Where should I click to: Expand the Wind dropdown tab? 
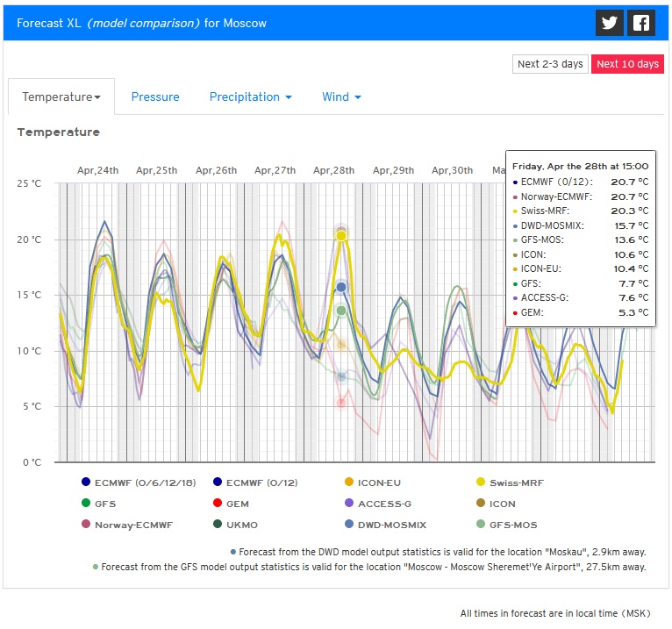(x=341, y=96)
